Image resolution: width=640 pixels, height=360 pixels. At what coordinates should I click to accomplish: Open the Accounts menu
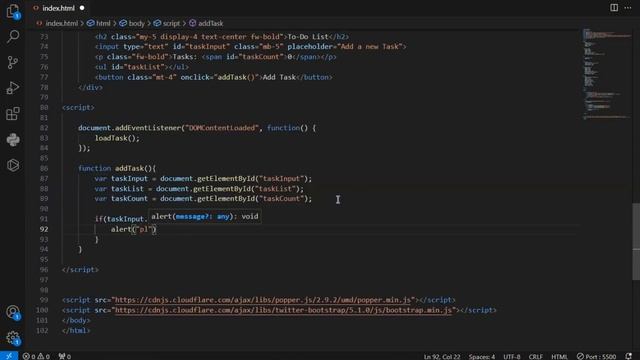click(x=13, y=313)
